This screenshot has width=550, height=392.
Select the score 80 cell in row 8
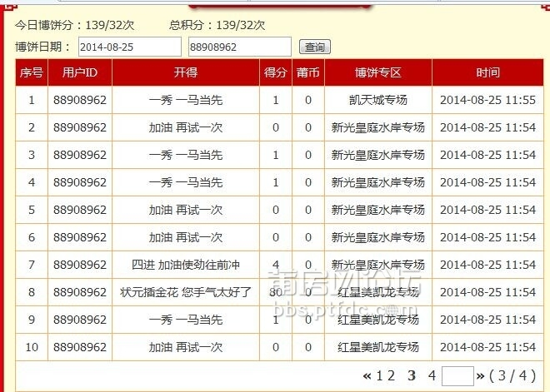(276, 292)
